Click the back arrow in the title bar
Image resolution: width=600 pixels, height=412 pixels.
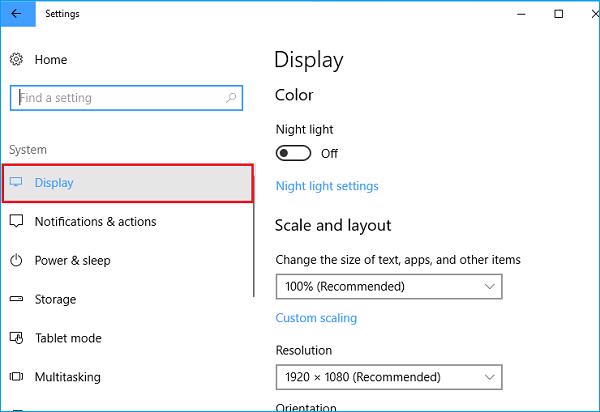(x=16, y=14)
